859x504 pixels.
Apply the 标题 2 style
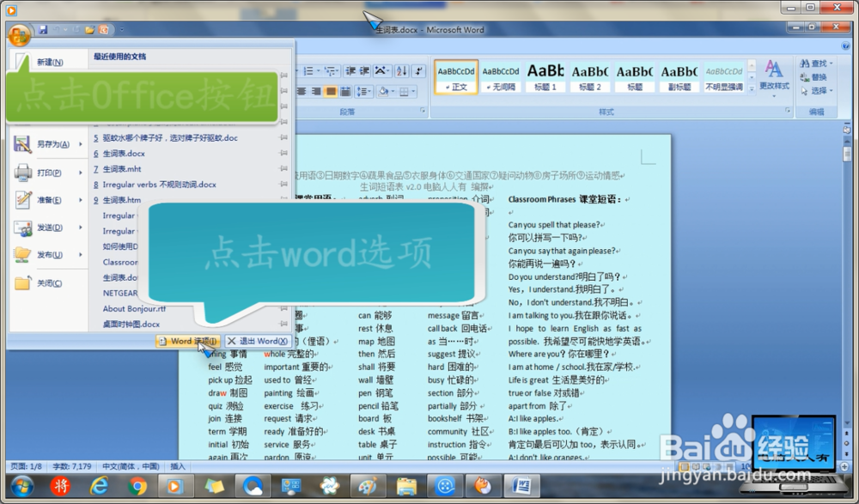590,76
